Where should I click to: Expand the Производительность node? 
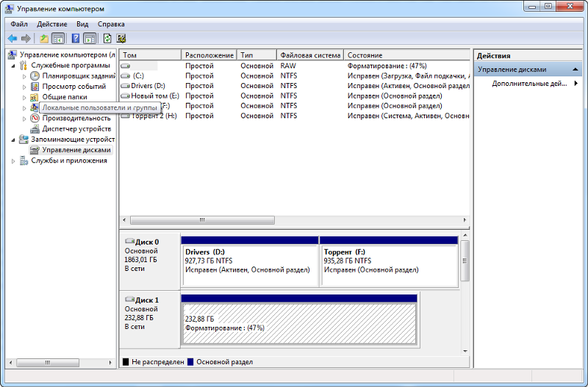click(24, 118)
